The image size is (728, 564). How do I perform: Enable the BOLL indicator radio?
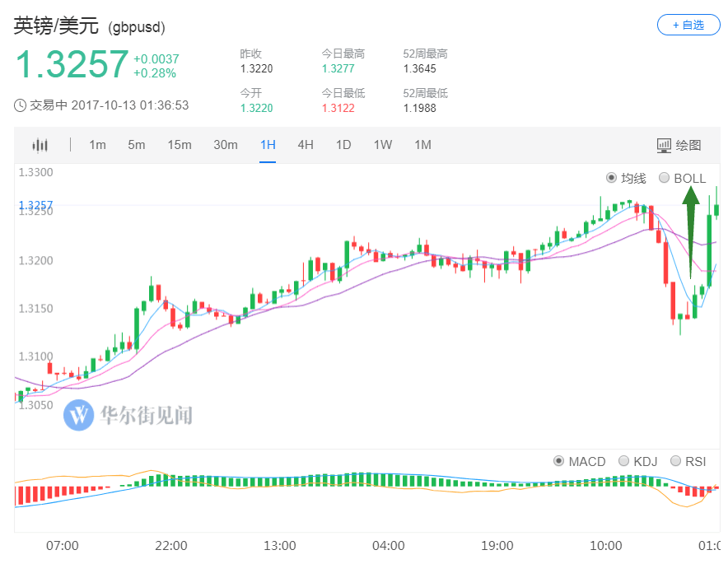pyautogui.click(x=665, y=178)
